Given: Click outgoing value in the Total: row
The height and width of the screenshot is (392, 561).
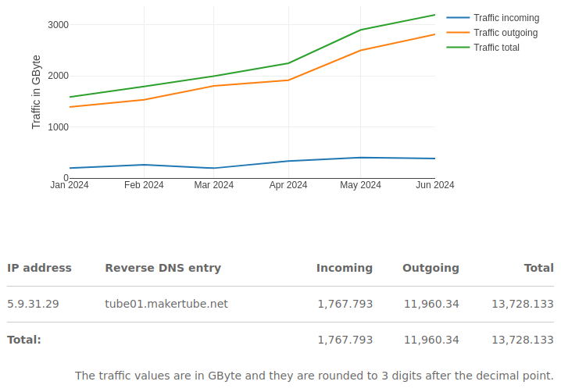Looking at the screenshot, I should point(431,340).
